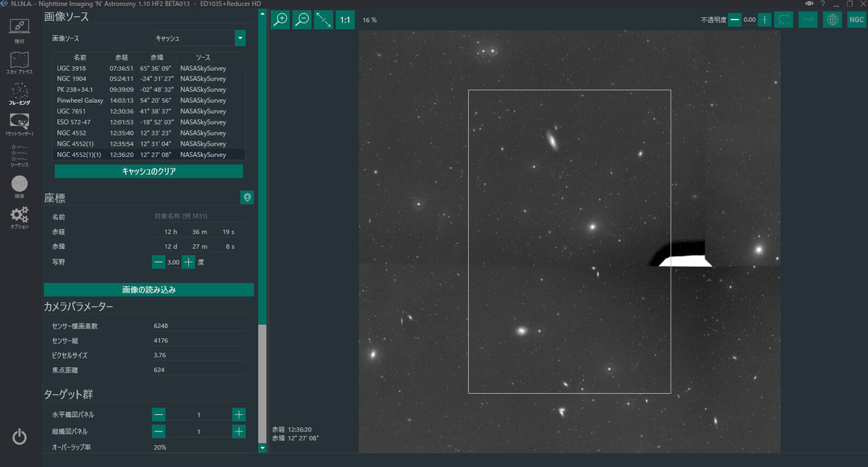This screenshot has width=868, height=467.
Task: Increase the vertical panel count
Action: 239,432
